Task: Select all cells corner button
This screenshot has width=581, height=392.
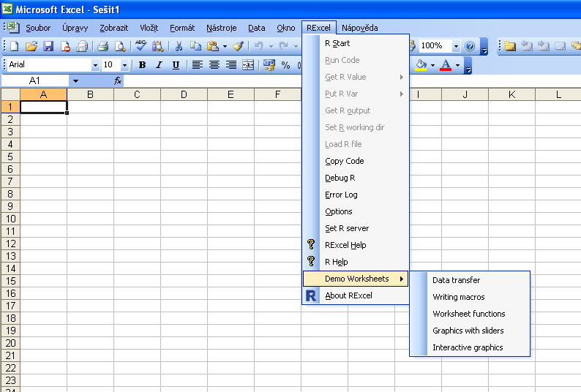Action: point(10,94)
